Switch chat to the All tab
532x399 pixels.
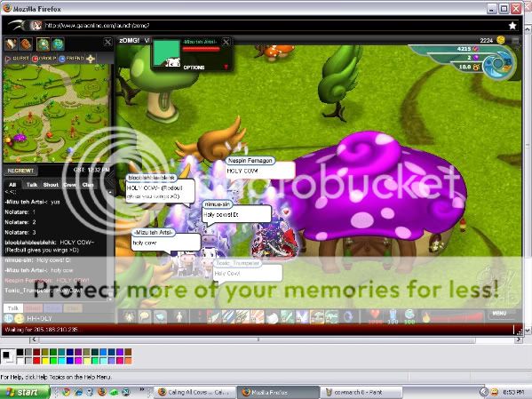(12, 185)
